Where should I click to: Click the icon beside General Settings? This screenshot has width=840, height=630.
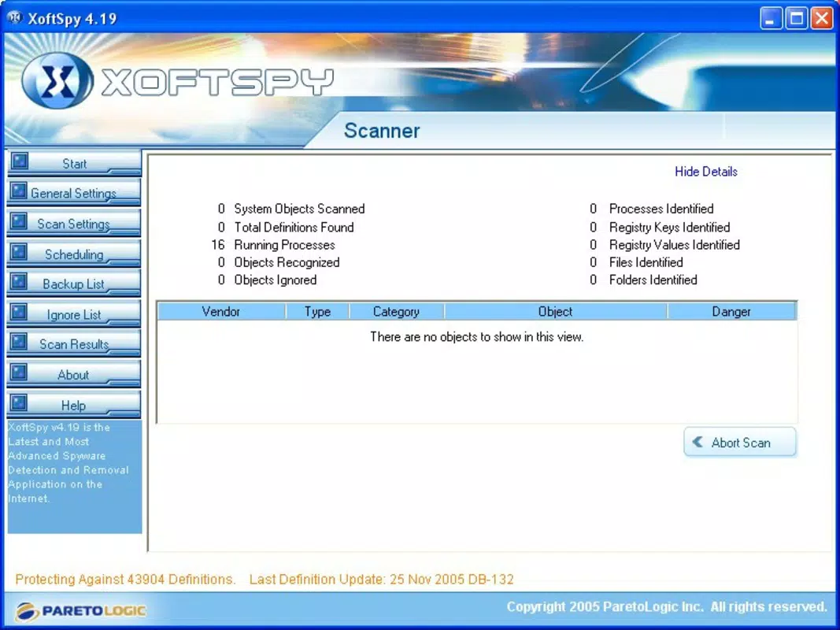tap(20, 191)
